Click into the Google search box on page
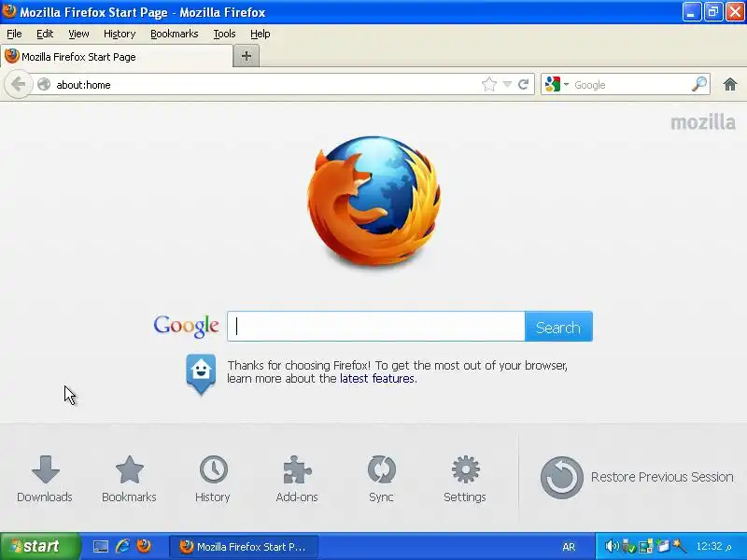 point(376,327)
